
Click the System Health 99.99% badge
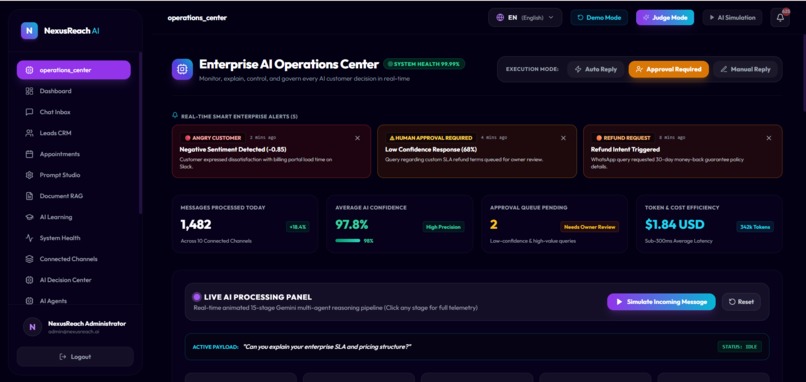pyautogui.click(x=424, y=64)
